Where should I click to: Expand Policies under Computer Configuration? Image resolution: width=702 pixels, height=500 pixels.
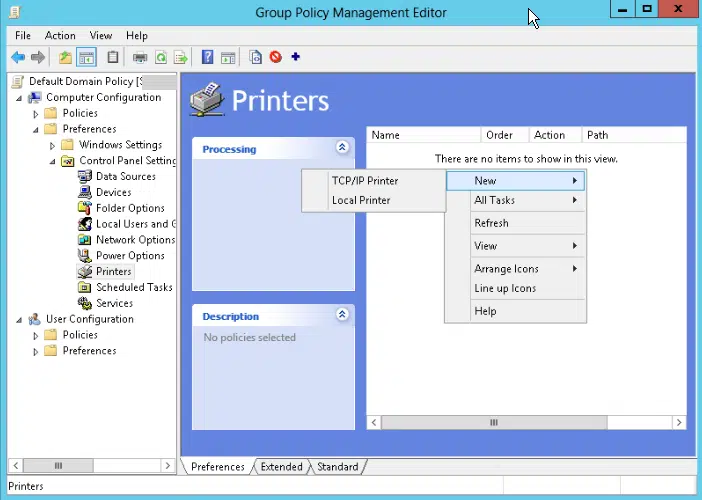36,114
